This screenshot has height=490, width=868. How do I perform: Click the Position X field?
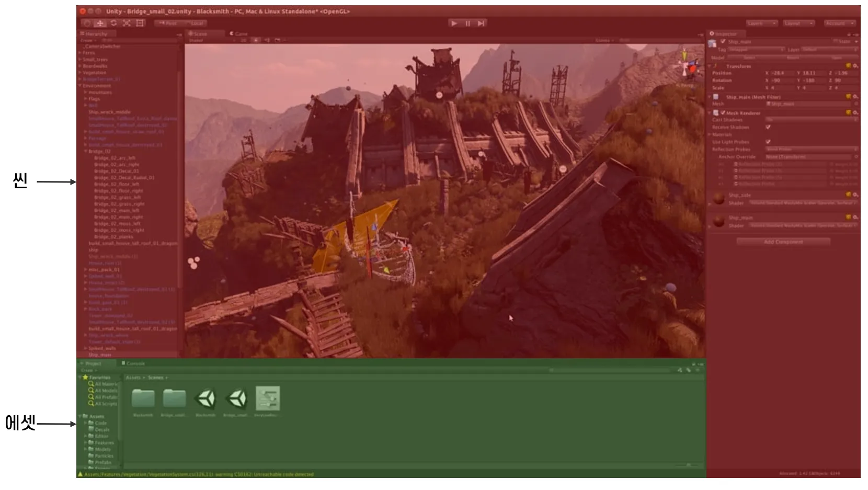pos(782,73)
